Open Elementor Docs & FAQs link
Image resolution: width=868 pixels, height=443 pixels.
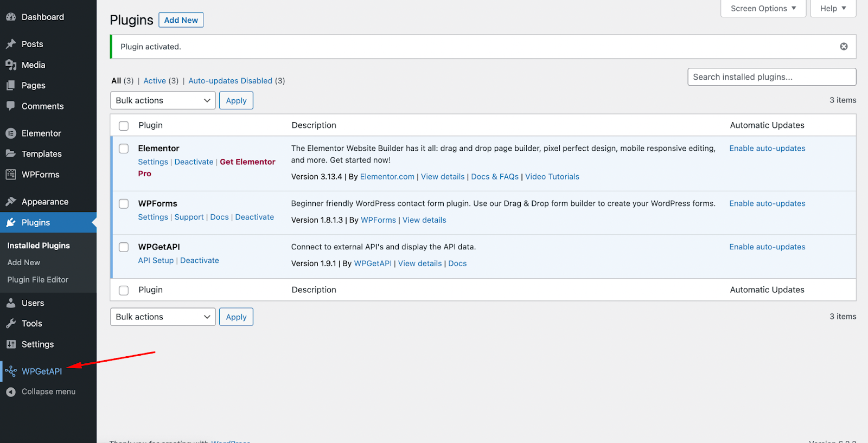click(495, 177)
